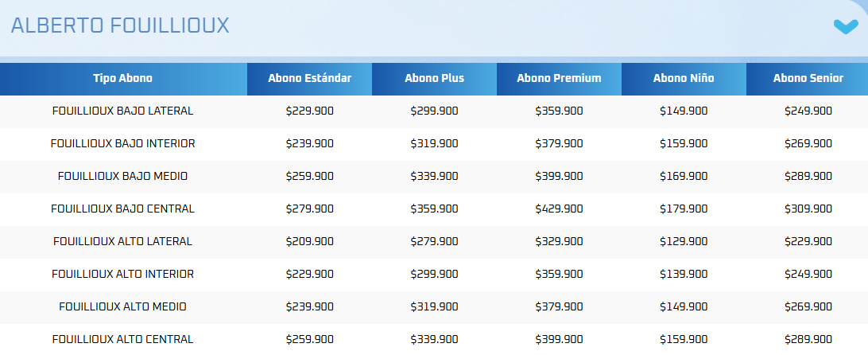Click the FOUILLIOUX BAJO LATERAL row label

tap(122, 111)
